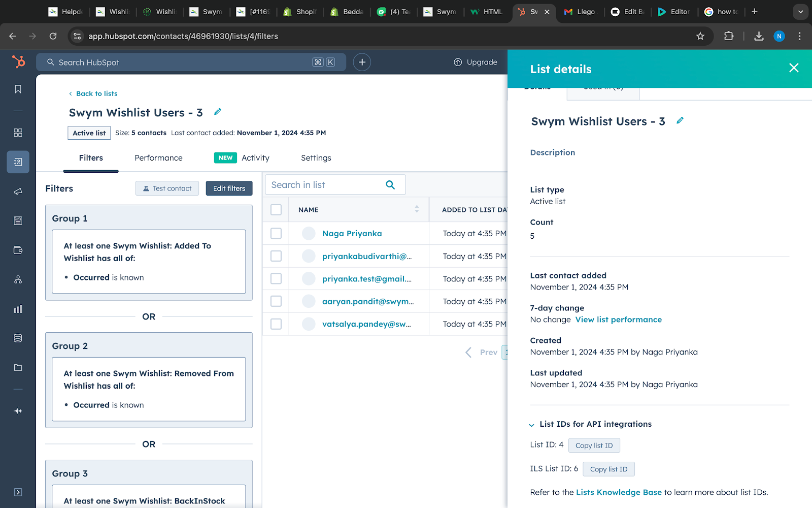Click the Edit filters button
Image resolution: width=812 pixels, height=508 pixels.
coord(229,188)
